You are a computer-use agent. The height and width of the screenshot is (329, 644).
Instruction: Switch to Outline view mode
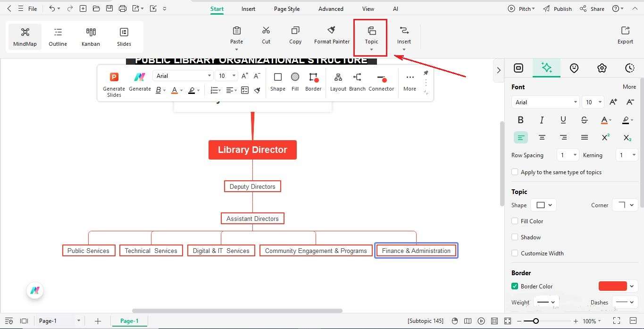58,37
